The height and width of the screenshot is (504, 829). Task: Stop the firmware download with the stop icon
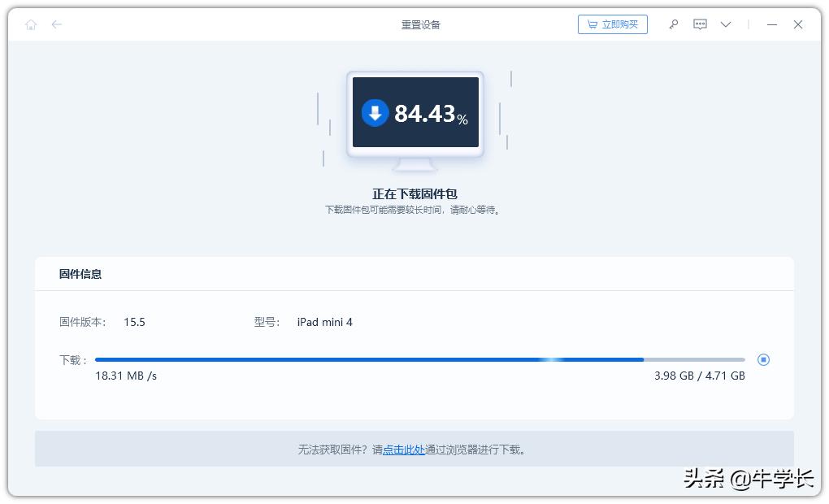762,359
